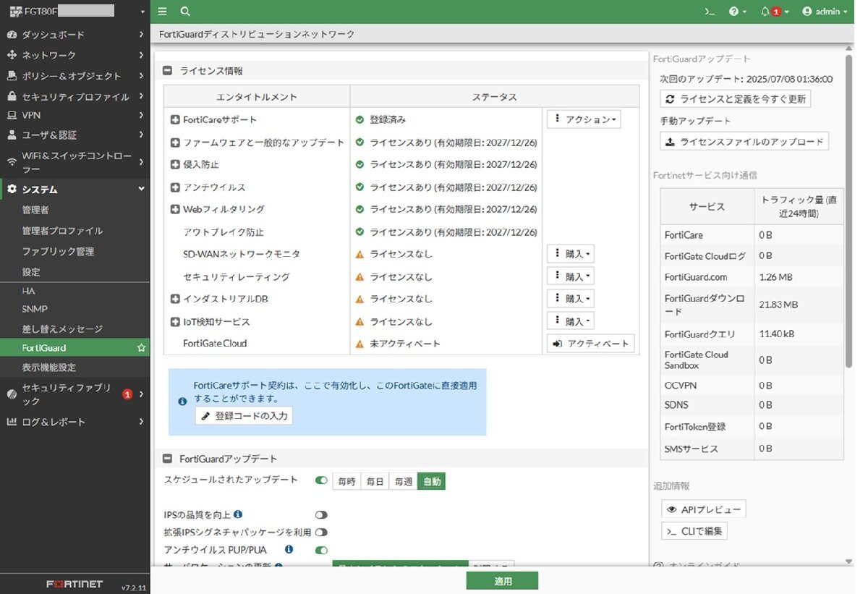
Task: Expand the ダッシュボード menu
Action: click(x=75, y=35)
